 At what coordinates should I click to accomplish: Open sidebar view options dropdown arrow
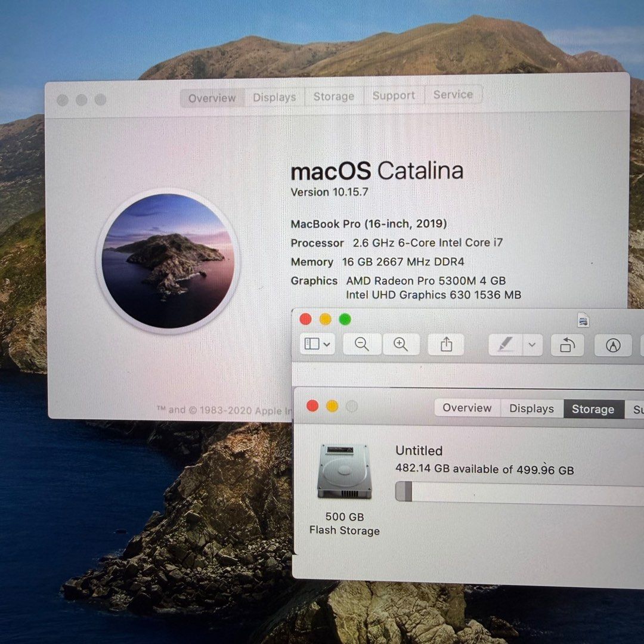(x=327, y=344)
